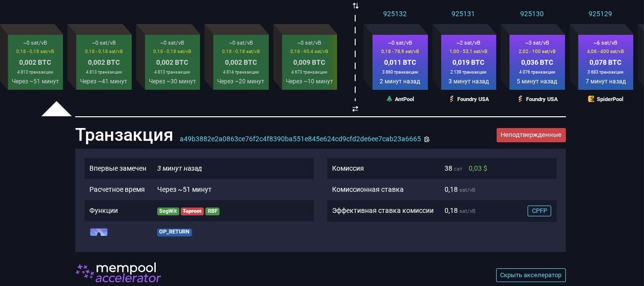Open block height 925132 link
Image resolution: width=644 pixels, height=286 pixels.
(395, 14)
